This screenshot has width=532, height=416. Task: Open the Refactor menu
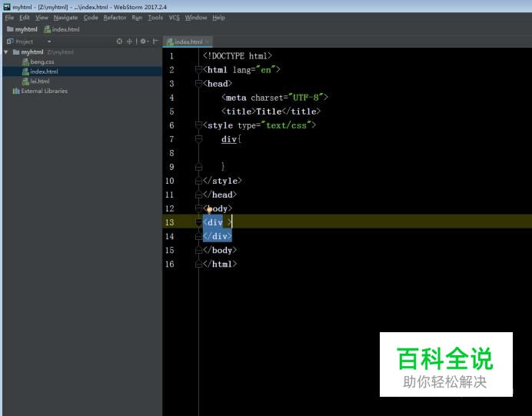(x=115, y=18)
